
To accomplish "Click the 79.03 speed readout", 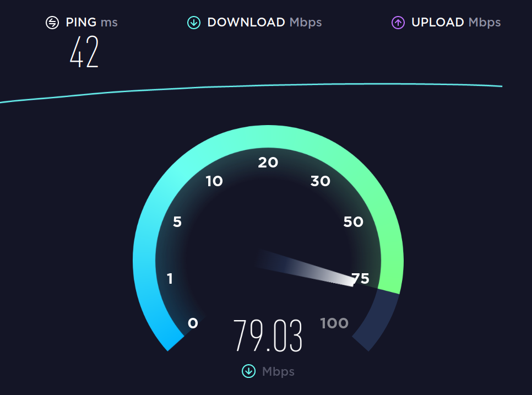I will click(268, 336).
